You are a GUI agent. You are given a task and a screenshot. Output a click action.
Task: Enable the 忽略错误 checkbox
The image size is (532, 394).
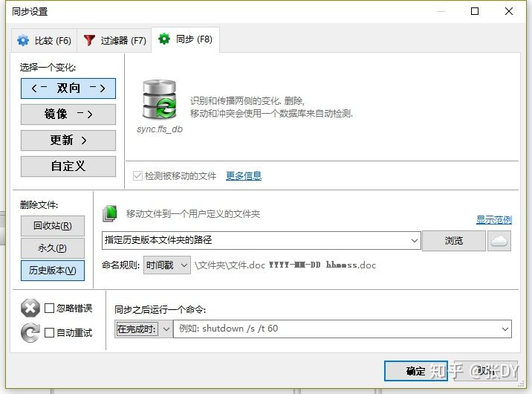pyautogui.click(x=50, y=309)
